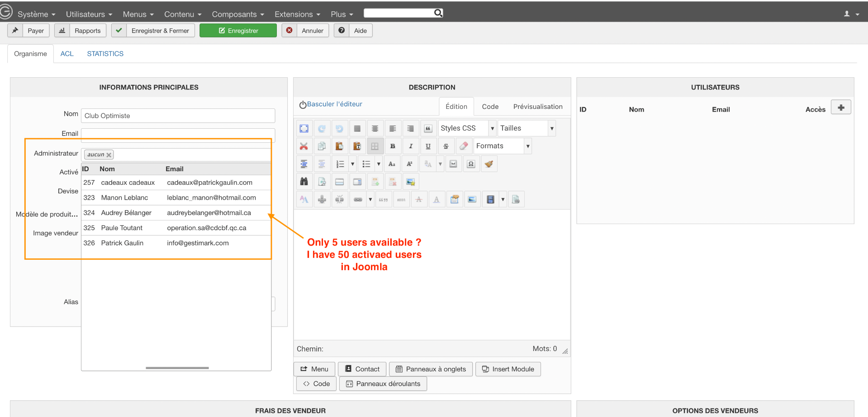Open the Composants menu
Image resolution: width=868 pixels, height=417 pixels.
point(238,14)
